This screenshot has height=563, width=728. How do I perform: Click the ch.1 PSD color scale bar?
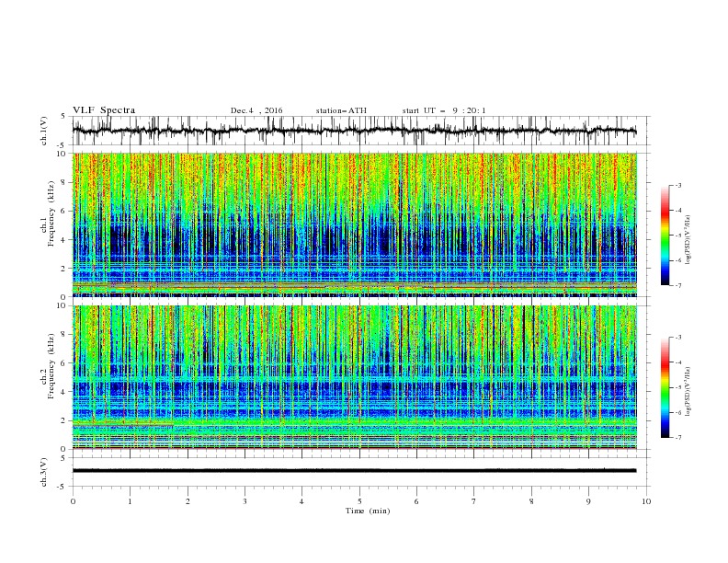pos(665,236)
